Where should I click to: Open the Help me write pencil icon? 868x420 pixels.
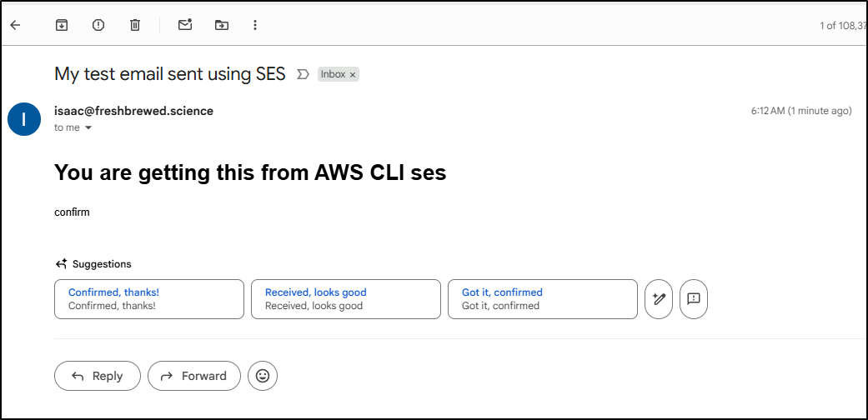point(659,299)
